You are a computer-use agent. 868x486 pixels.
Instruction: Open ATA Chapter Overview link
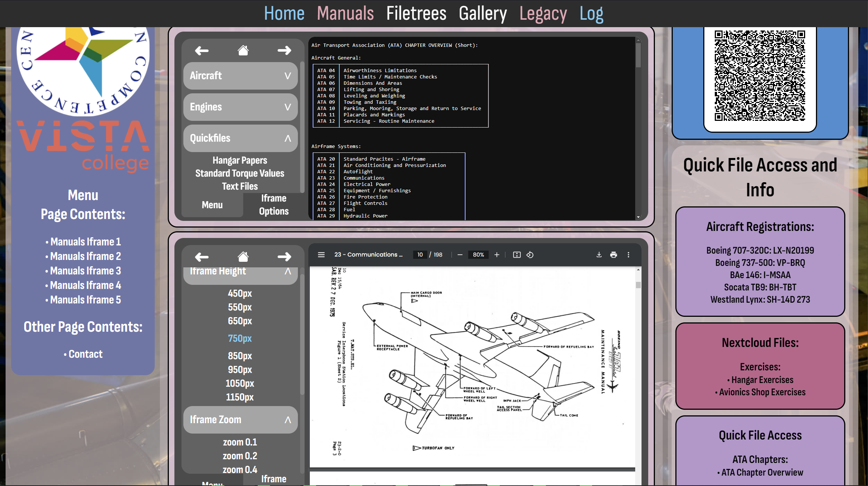[762, 472]
